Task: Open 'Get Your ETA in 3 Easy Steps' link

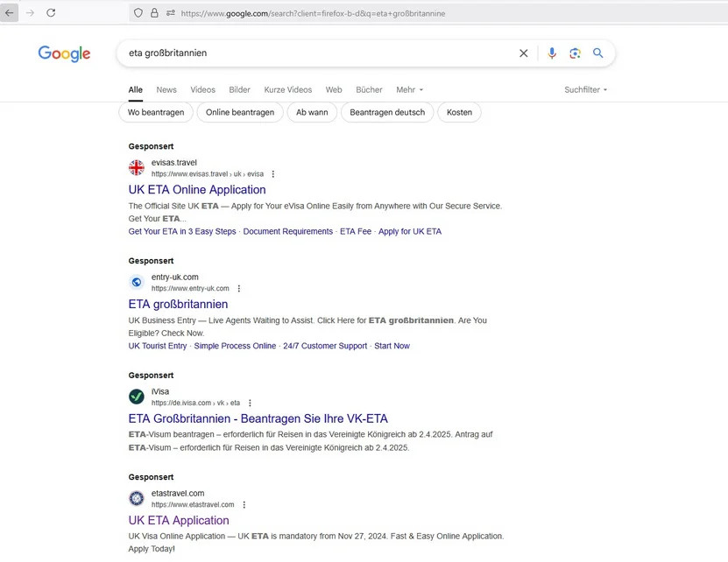Action: coord(182,231)
